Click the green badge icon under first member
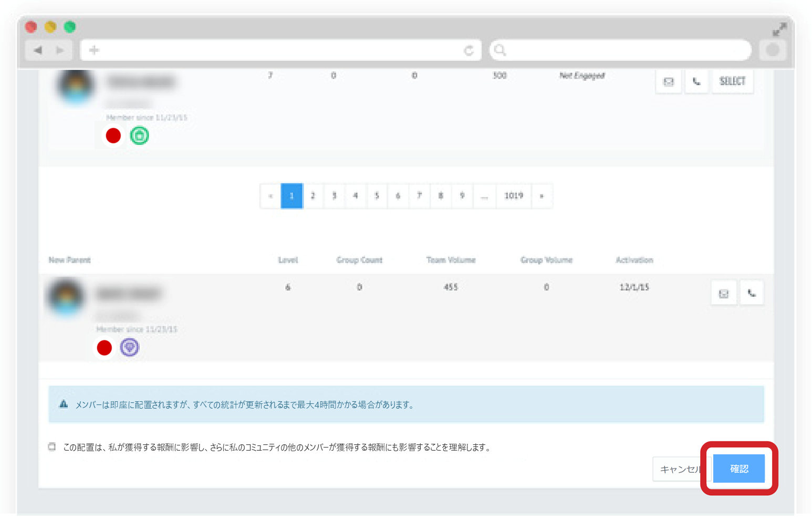The height and width of the screenshot is (531, 812). coord(140,136)
